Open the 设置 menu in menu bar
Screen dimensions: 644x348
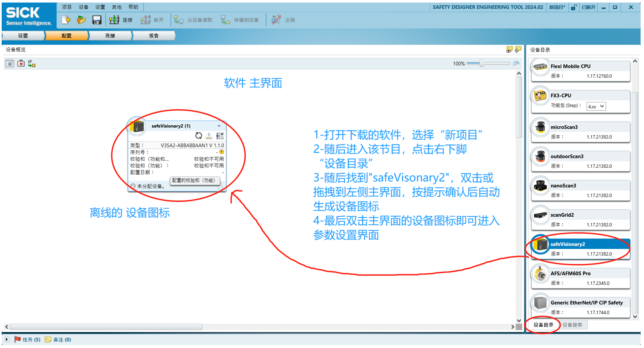point(100,7)
